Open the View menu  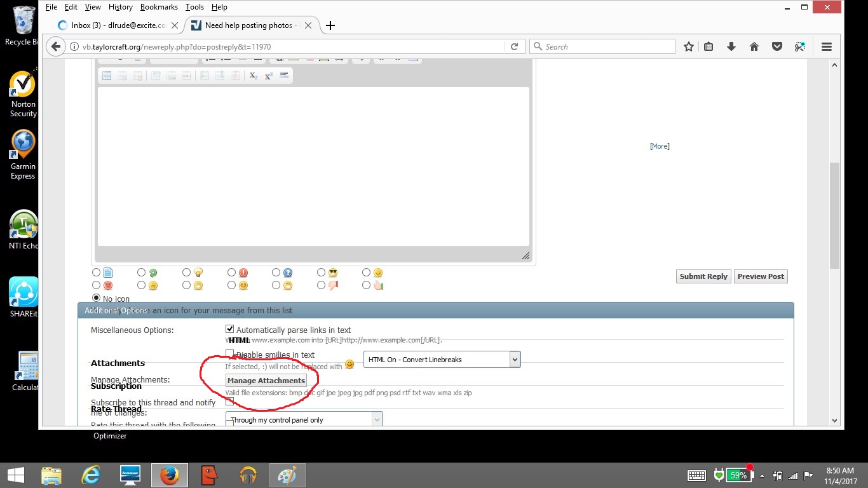(93, 7)
